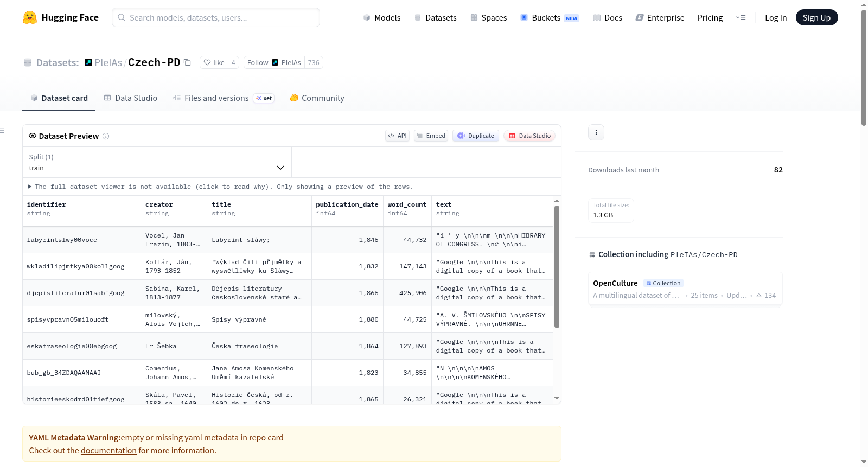Click the Hugging Face logo icon
This screenshot has height=467, width=868.
click(30, 17)
